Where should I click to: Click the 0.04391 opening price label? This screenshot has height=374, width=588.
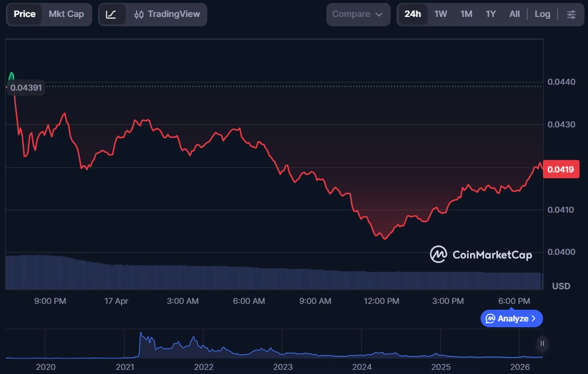click(x=26, y=88)
